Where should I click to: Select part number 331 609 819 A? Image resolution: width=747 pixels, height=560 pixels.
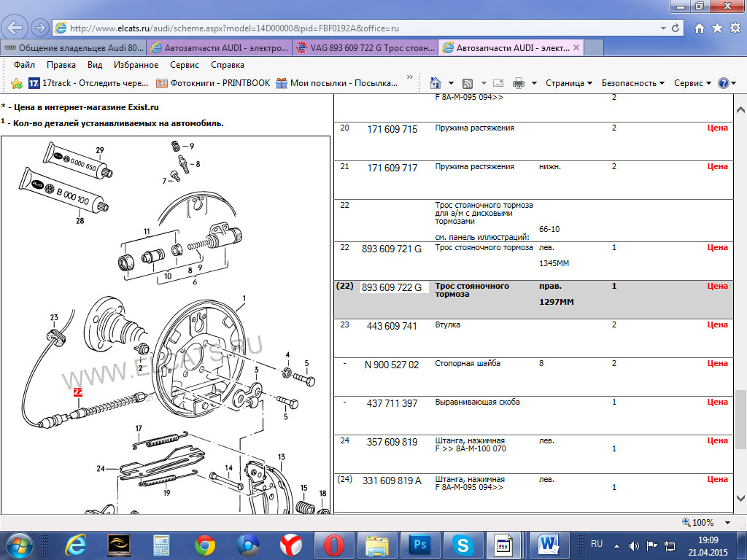pyautogui.click(x=392, y=481)
